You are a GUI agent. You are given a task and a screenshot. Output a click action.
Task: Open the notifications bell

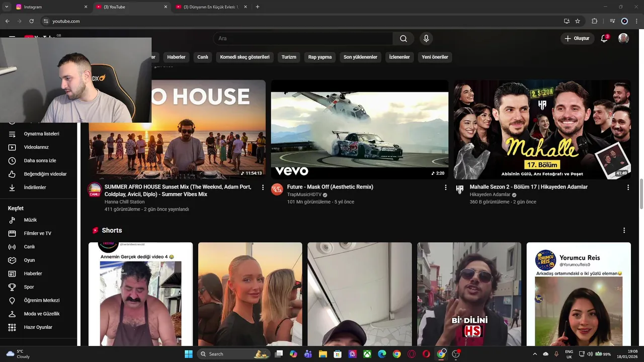click(x=604, y=39)
